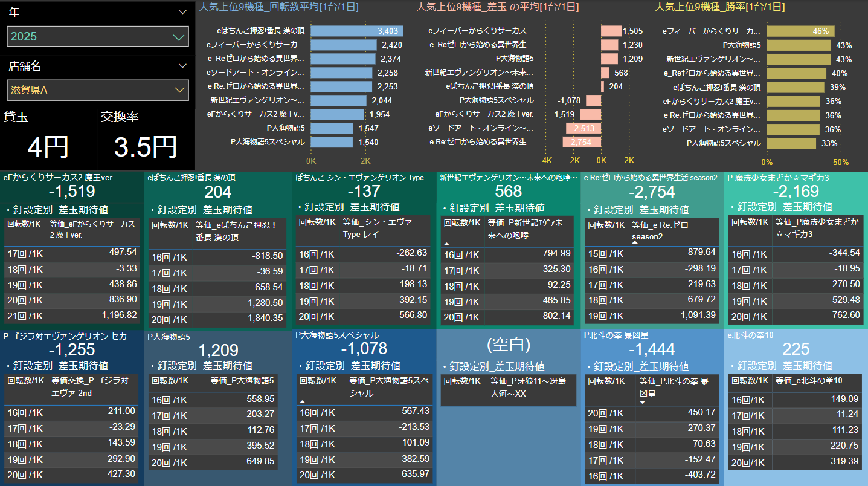Viewport: 868px width, 486px height.
Task: Select the pink 1,505 bar in 差玉 chart
Action: tap(611, 31)
